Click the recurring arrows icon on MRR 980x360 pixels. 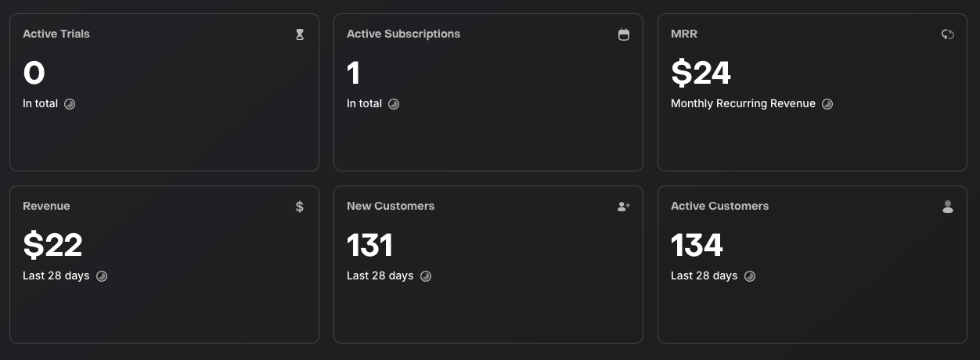(948, 34)
